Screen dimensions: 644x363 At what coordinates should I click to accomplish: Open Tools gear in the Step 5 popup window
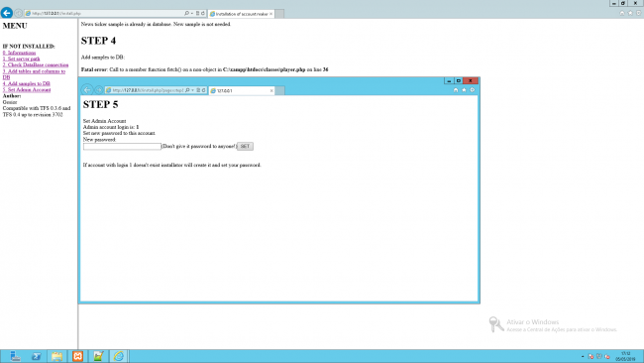click(x=473, y=90)
